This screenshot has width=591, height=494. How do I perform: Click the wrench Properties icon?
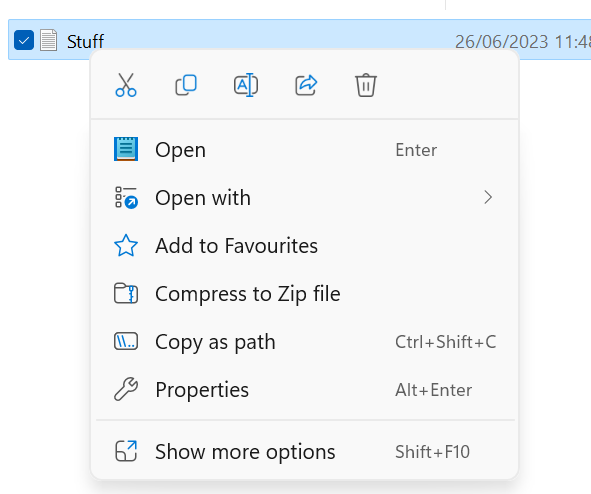pos(126,389)
